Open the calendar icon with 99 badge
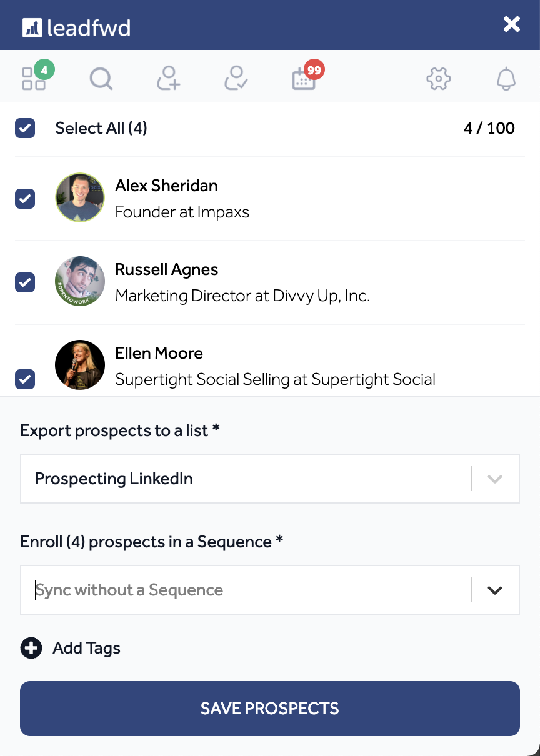Screen dimensions: 540x756 coord(304,79)
